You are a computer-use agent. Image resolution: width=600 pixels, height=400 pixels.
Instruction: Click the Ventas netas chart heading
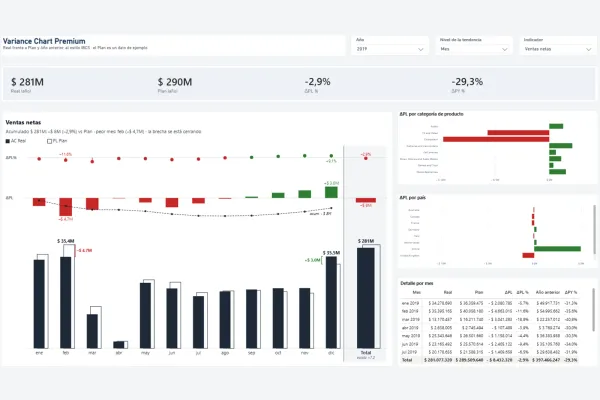click(x=23, y=122)
